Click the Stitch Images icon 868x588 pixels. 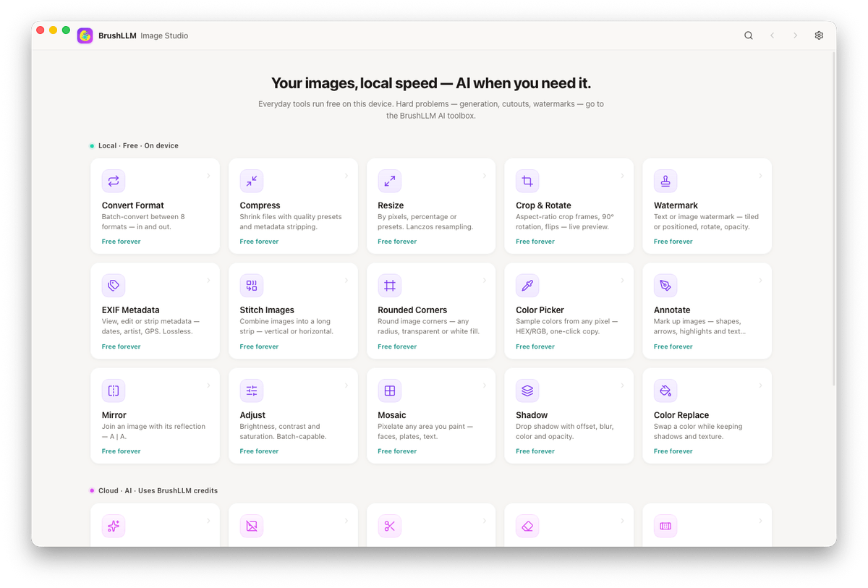click(252, 286)
